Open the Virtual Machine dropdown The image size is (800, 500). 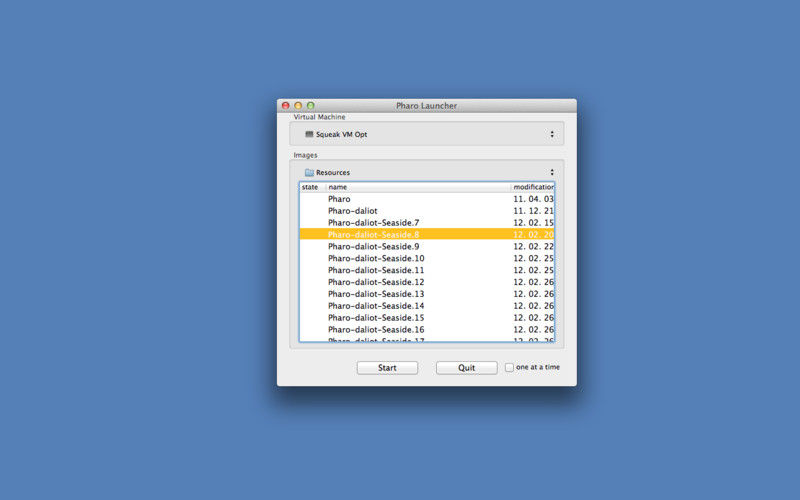tap(427, 134)
